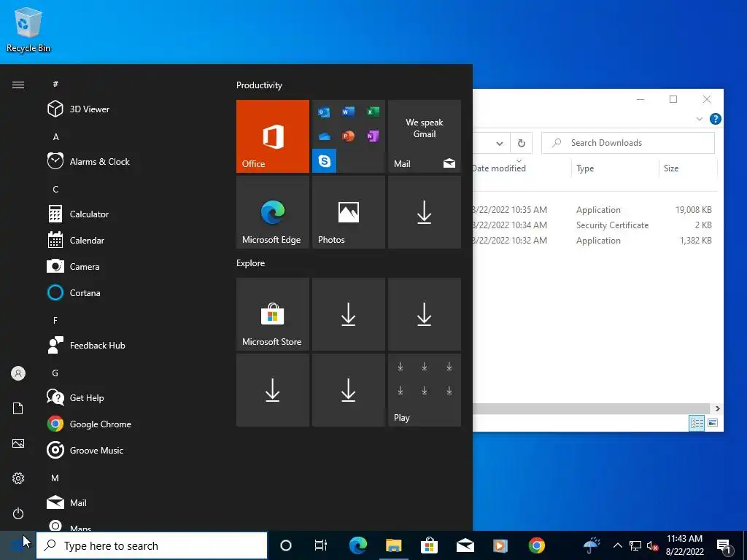
Task: Click horizontal scrollbar right arrow
Action: point(718,408)
